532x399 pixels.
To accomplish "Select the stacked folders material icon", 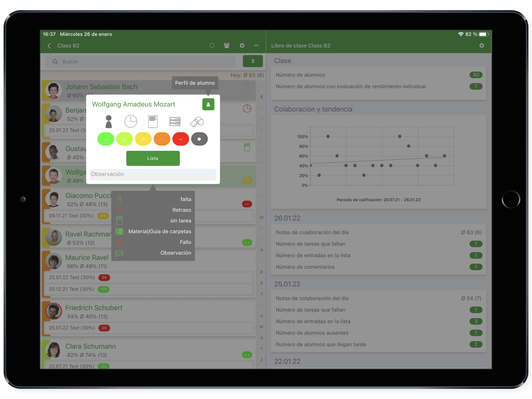I will click(x=175, y=122).
